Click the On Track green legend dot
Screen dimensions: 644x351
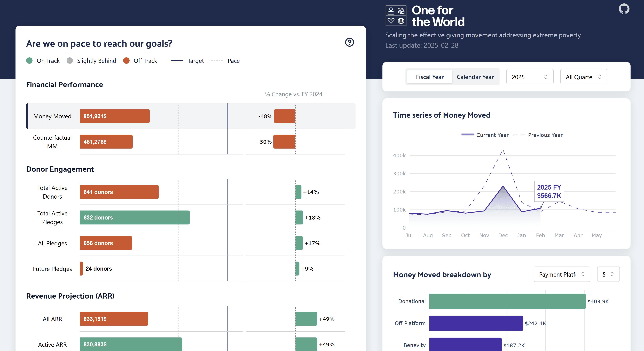(29, 61)
